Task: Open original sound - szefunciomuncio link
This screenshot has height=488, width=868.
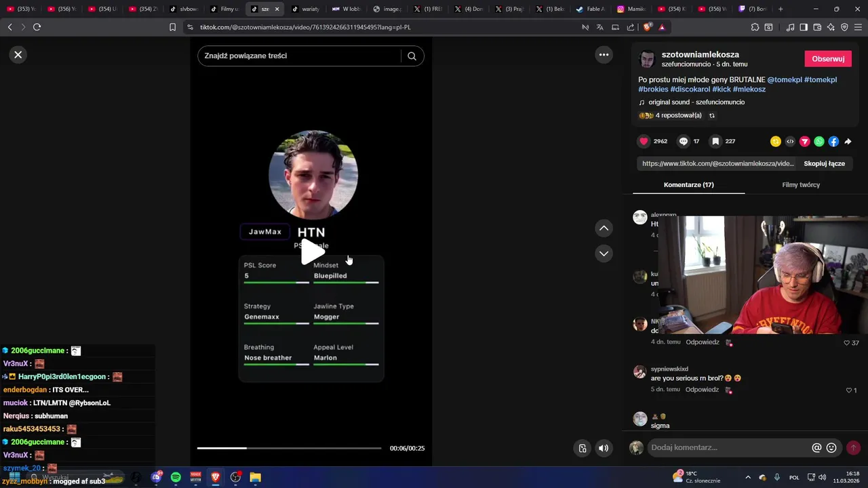Action: pyautogui.click(x=696, y=102)
